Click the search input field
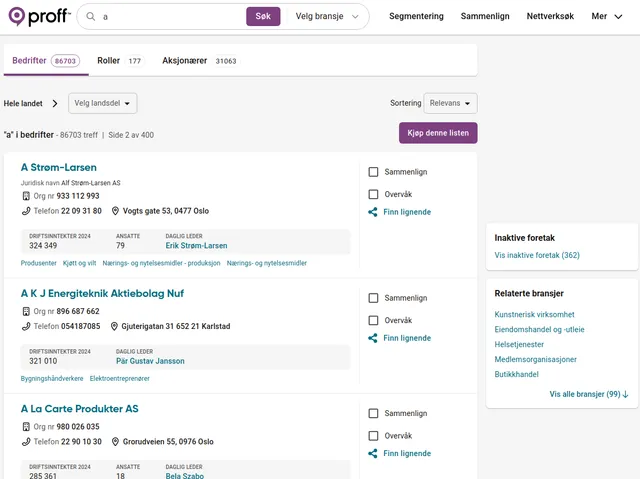The image size is (640, 479). (x=170, y=17)
